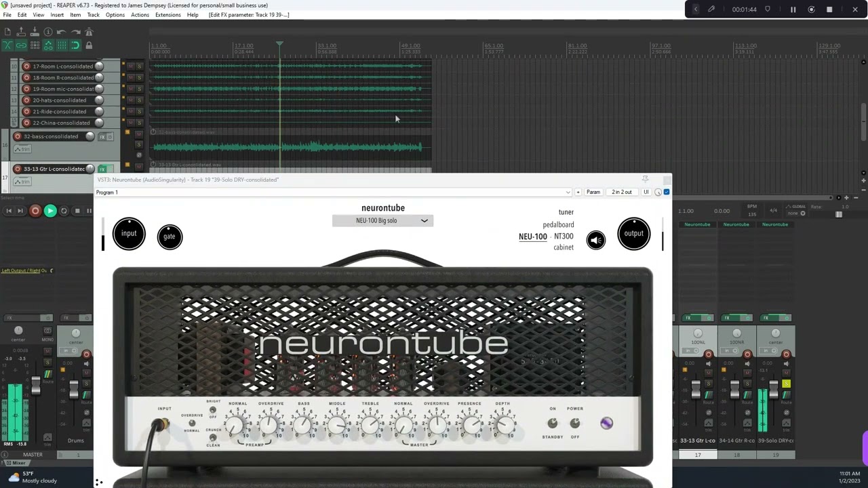Open Project settings info icon
The image size is (868, 488).
click(48, 32)
